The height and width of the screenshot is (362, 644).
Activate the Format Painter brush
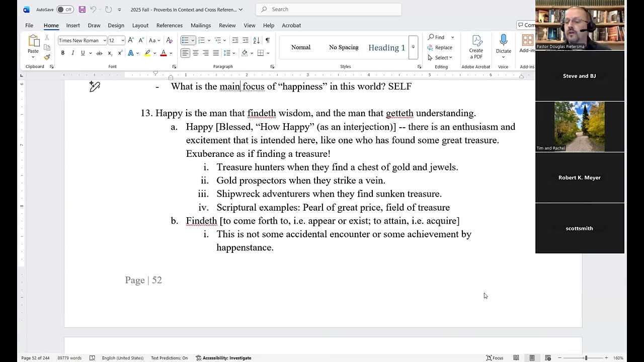click(47, 57)
